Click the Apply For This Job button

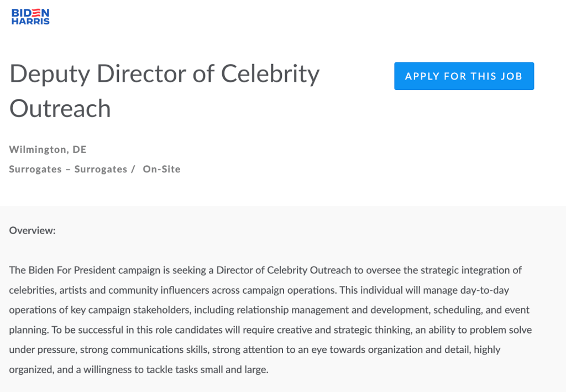[x=464, y=76]
